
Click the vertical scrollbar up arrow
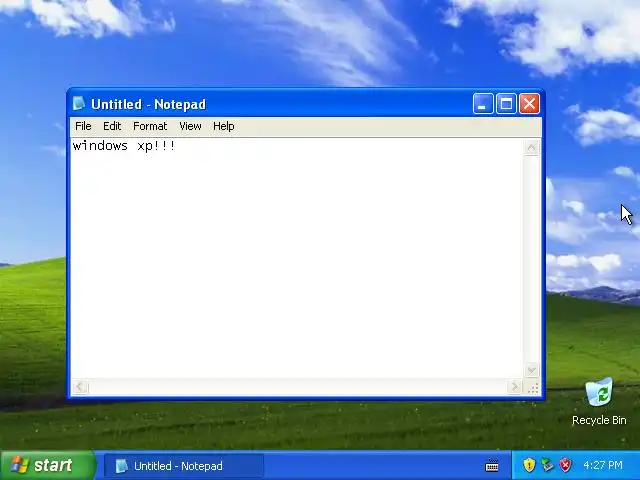pyautogui.click(x=531, y=147)
